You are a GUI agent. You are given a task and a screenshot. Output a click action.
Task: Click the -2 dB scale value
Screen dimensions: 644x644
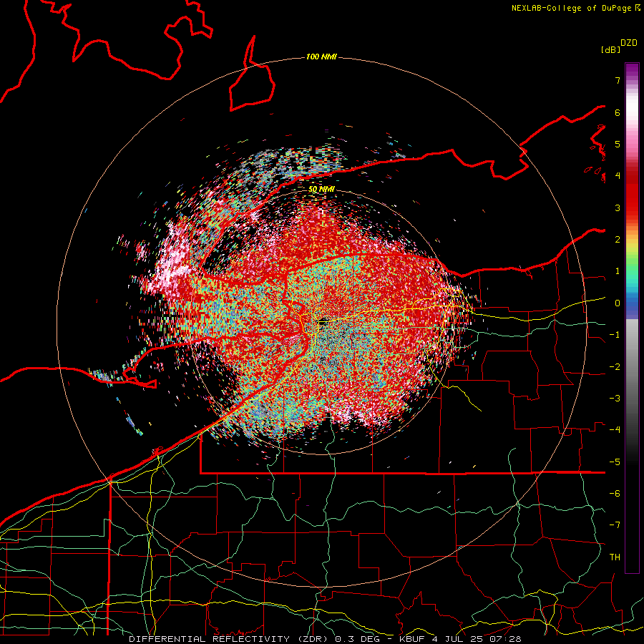point(615,367)
